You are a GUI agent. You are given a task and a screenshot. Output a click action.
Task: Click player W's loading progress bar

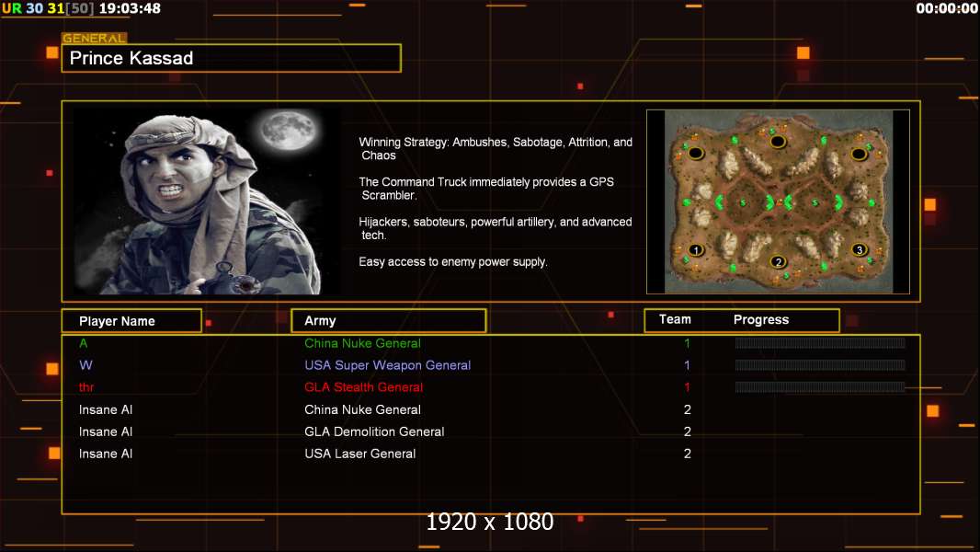(x=820, y=365)
